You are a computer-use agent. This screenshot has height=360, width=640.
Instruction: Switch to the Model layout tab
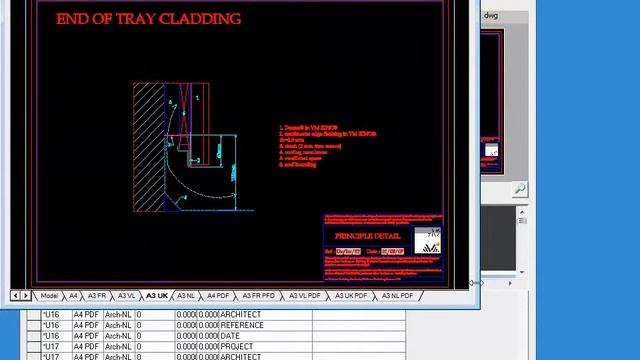[49, 296]
